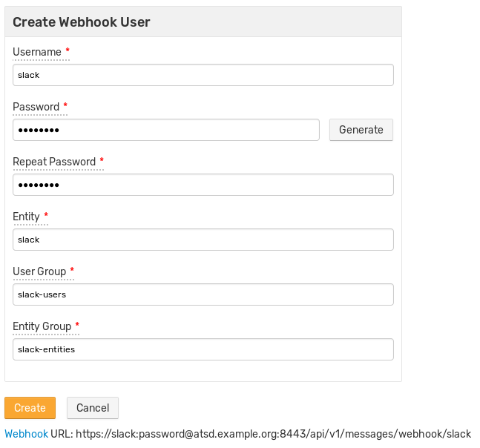
Task: Click the Repeat Password label text
Action: point(54,162)
